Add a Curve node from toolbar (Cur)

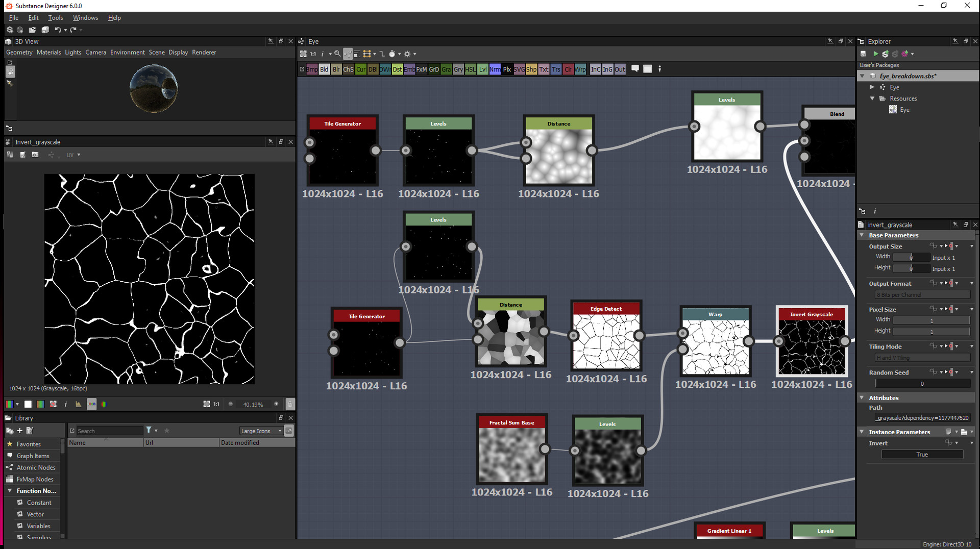click(x=361, y=69)
